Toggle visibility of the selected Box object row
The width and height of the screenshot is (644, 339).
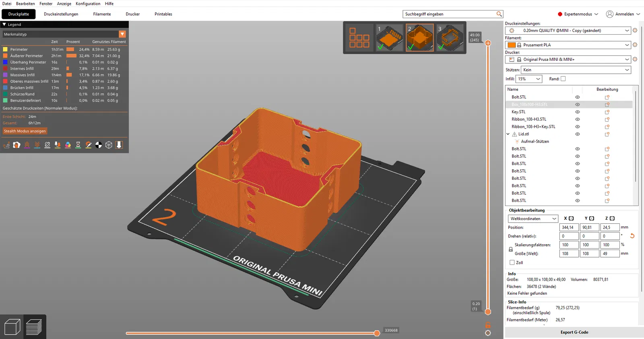[x=577, y=104]
